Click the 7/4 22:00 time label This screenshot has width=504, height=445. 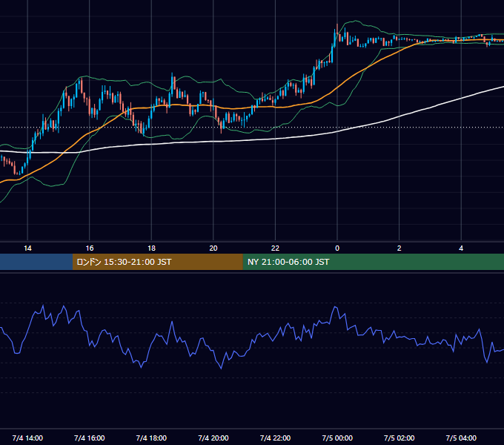[275, 438]
